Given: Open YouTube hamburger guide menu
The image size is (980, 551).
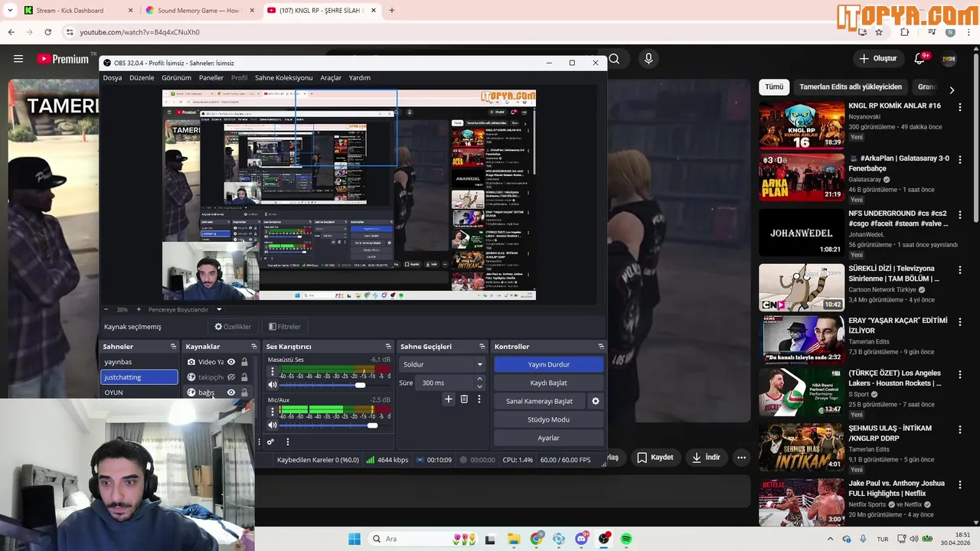Looking at the screenshot, I should [18, 59].
